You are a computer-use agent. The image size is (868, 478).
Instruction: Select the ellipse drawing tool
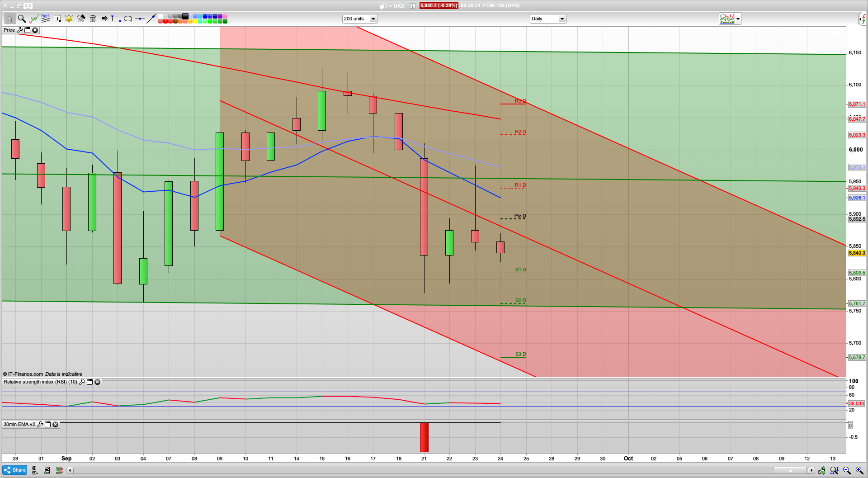[127, 19]
